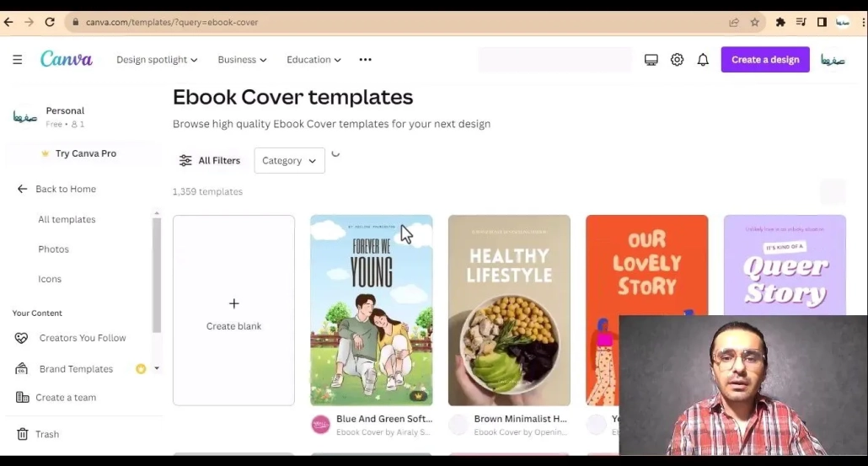Open the settings gear icon

(x=677, y=60)
